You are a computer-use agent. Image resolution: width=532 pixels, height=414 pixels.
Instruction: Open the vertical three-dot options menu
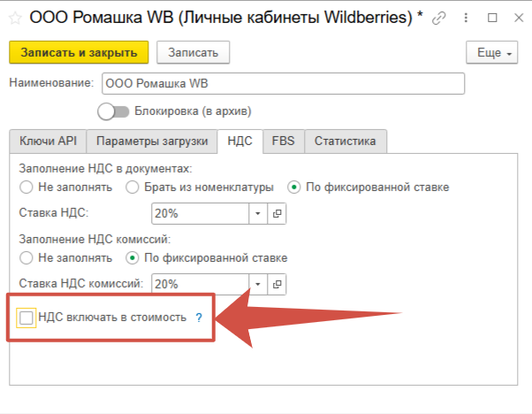click(466, 18)
